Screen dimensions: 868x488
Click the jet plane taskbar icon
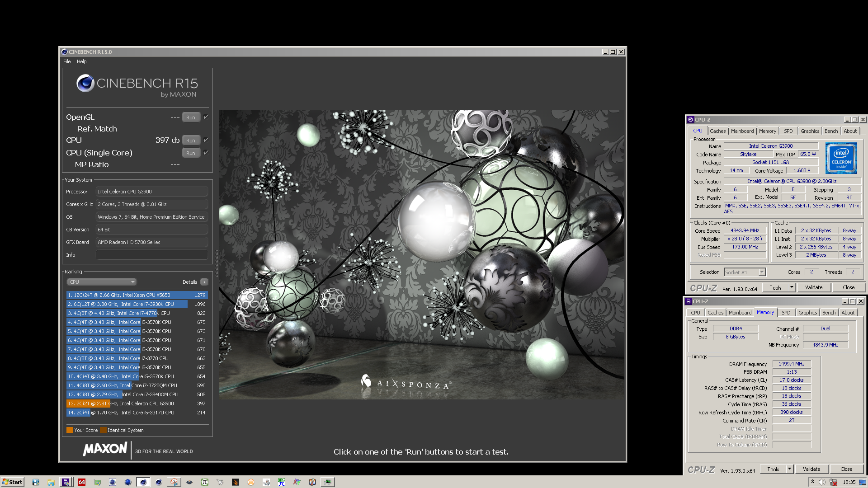220,482
